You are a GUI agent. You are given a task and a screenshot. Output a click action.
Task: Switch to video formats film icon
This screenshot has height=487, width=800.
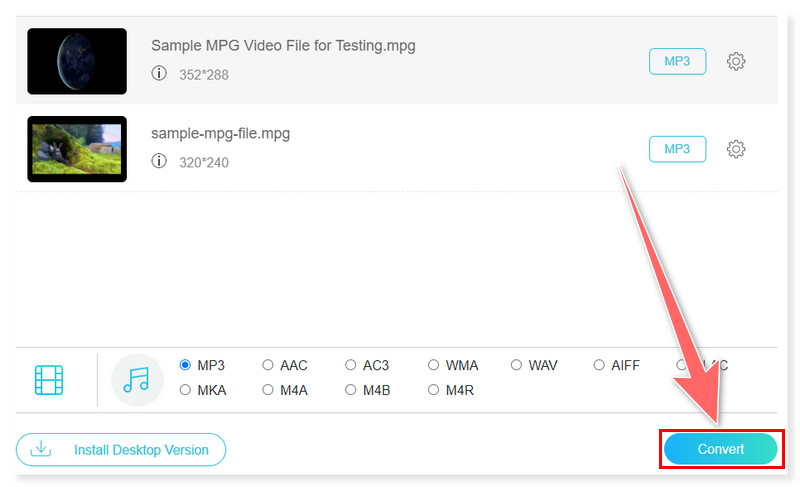pyautogui.click(x=49, y=380)
